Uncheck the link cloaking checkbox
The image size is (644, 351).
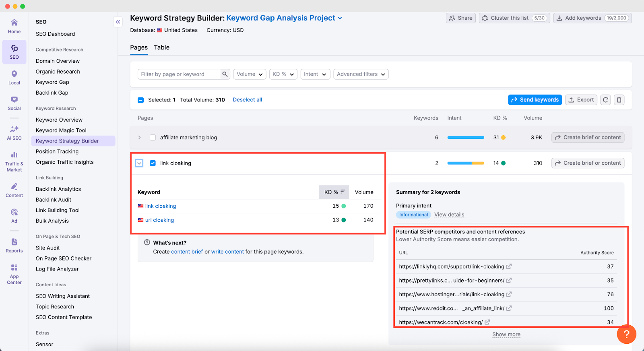153,163
